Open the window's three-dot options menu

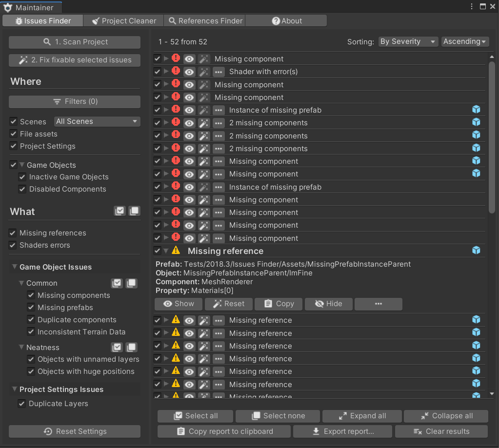(x=472, y=6)
